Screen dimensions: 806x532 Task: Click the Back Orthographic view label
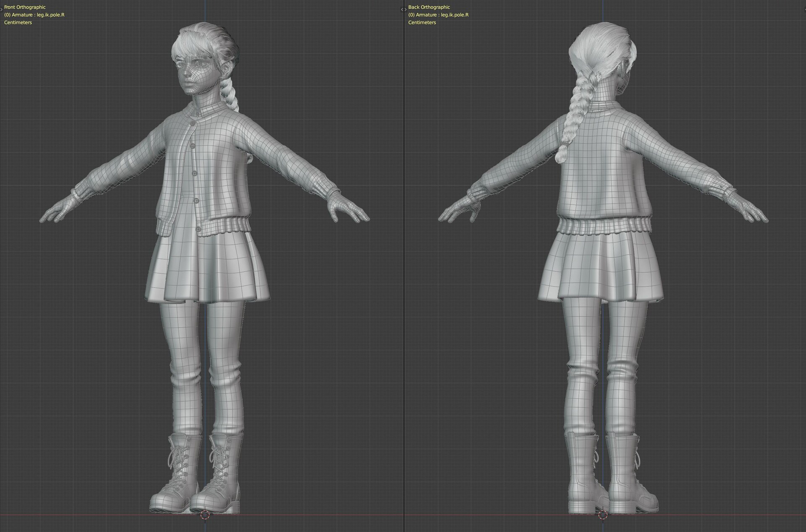[429, 7]
